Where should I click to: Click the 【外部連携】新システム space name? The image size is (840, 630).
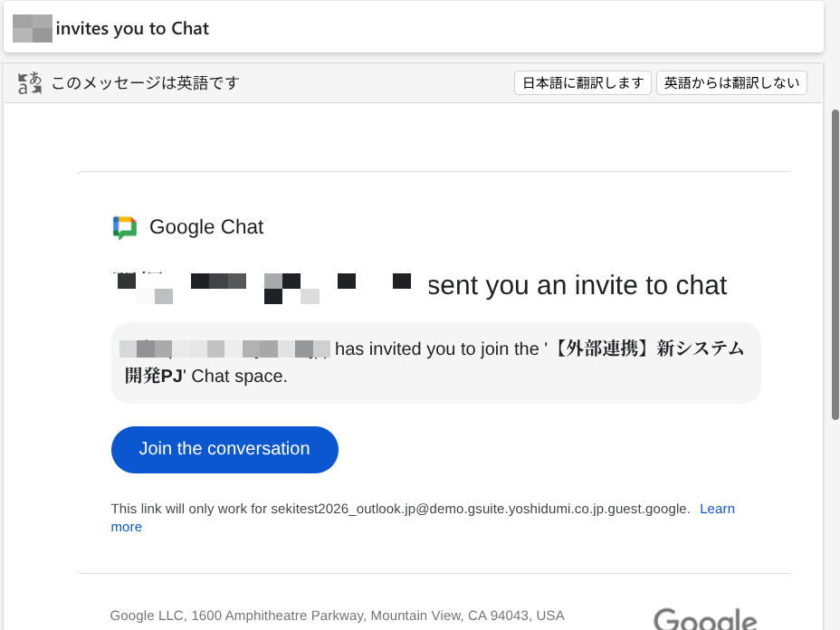(x=650, y=348)
